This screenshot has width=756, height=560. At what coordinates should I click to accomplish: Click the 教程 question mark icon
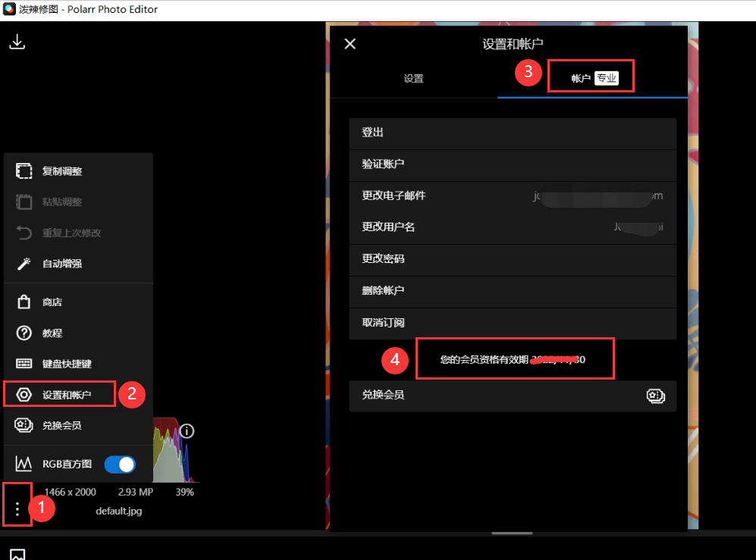(x=24, y=333)
